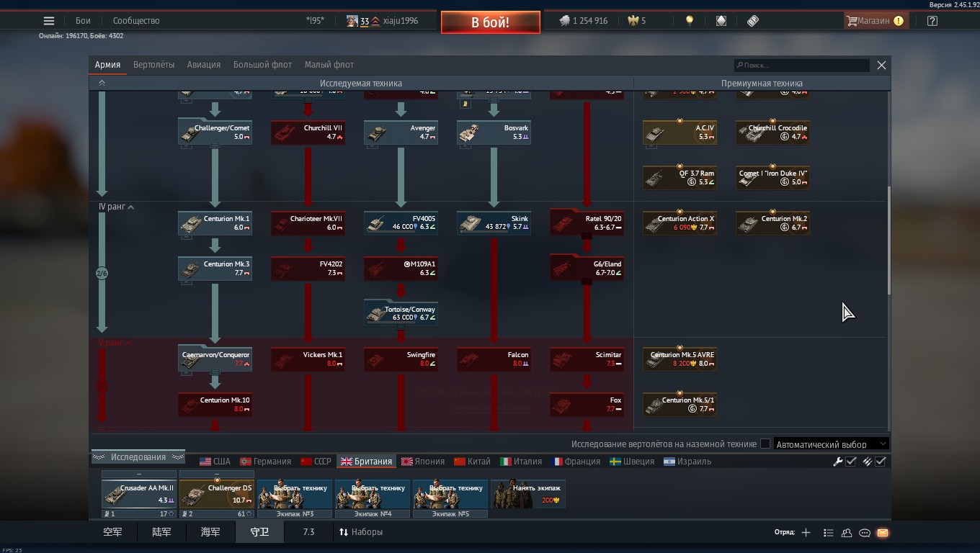Toggle the checkbox beside the ammunition icon
The height and width of the screenshot is (553, 980).
[881, 462]
